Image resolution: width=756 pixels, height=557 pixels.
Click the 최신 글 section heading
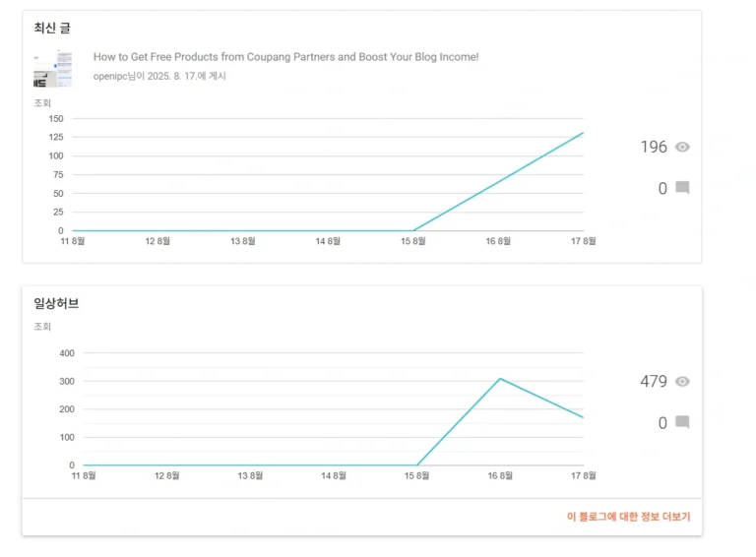tap(52, 28)
